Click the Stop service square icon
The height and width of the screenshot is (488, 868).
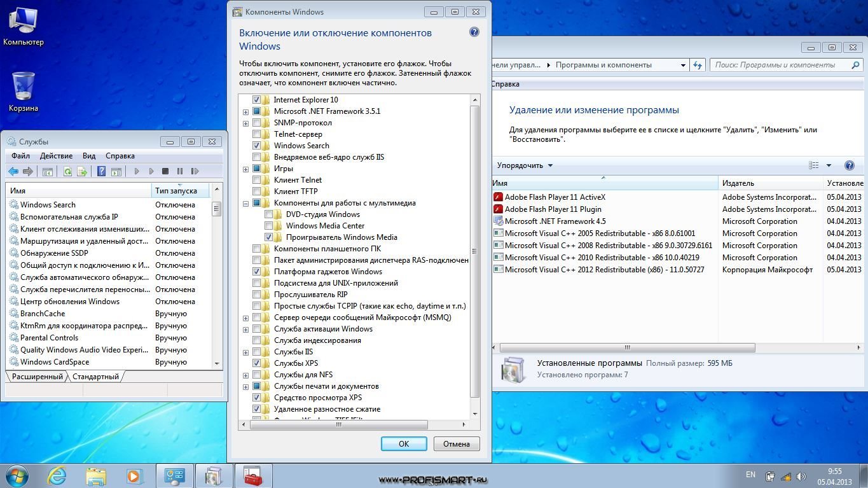tap(165, 171)
